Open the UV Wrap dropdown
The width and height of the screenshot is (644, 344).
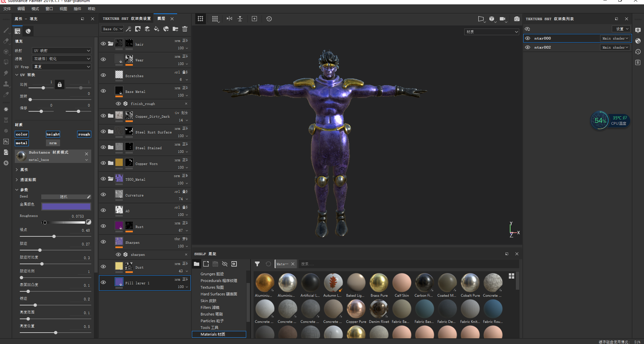click(x=62, y=67)
